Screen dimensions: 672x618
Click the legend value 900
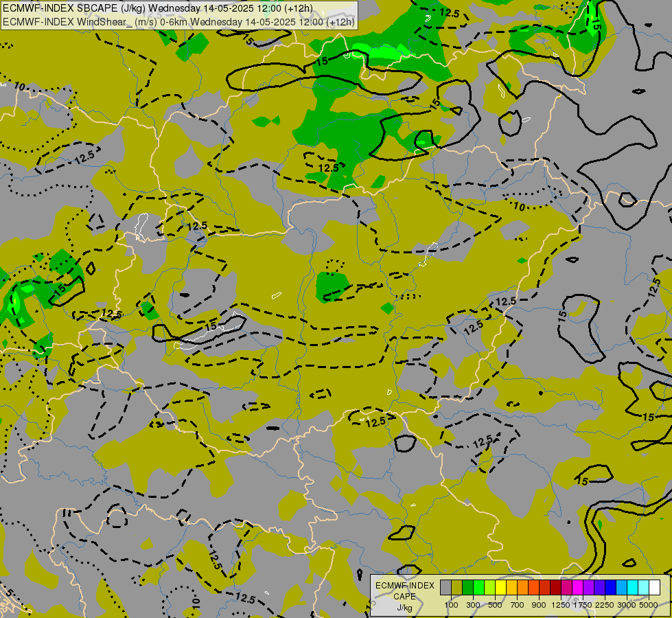coord(539,605)
